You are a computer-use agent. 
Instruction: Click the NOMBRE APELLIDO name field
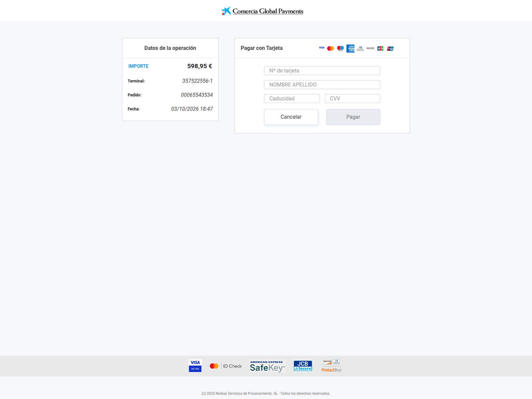click(322, 84)
